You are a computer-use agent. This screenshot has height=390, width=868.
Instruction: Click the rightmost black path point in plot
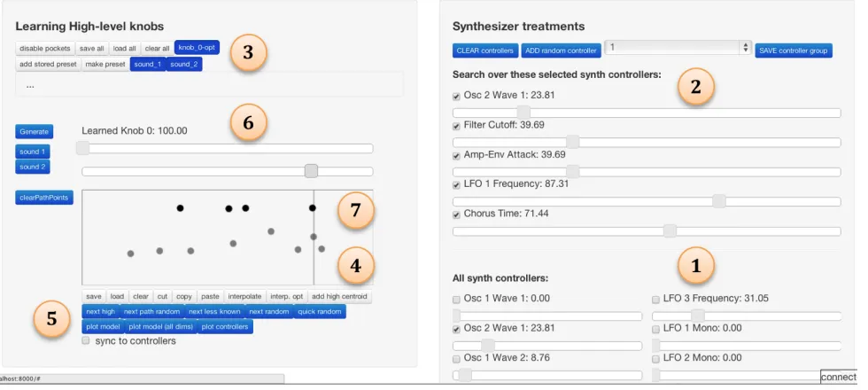(313, 207)
